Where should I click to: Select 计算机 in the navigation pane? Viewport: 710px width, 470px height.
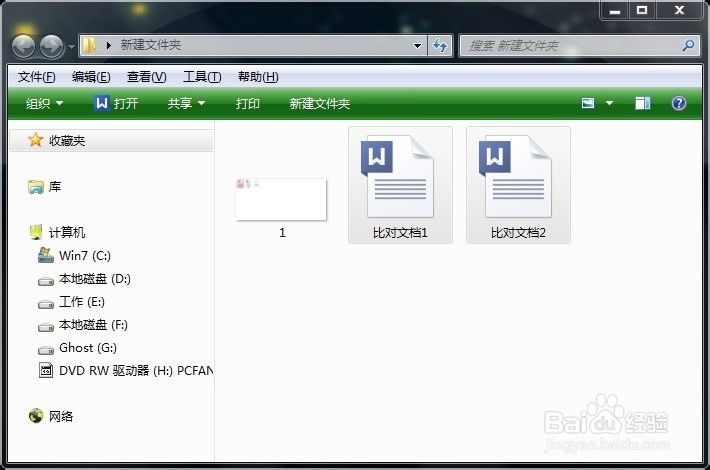tap(67, 232)
